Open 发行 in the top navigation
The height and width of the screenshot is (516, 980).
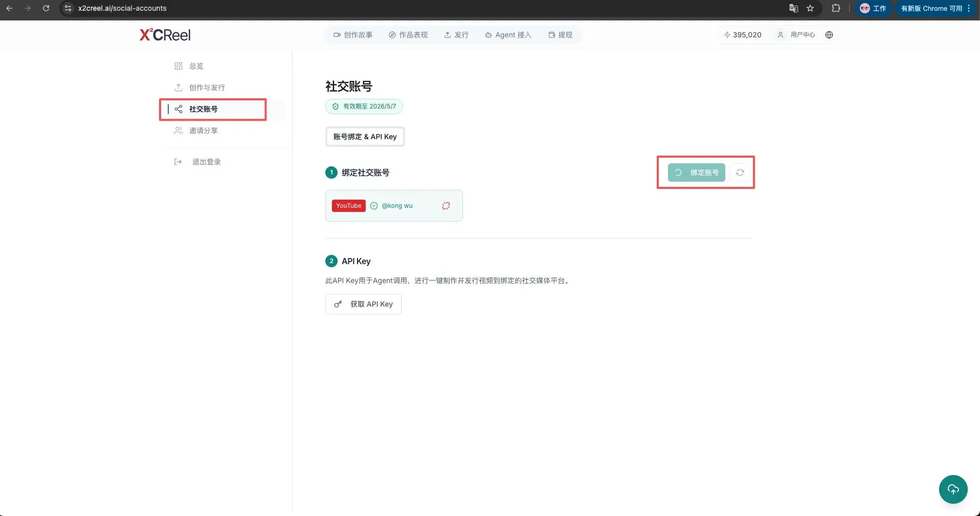pyautogui.click(x=456, y=35)
